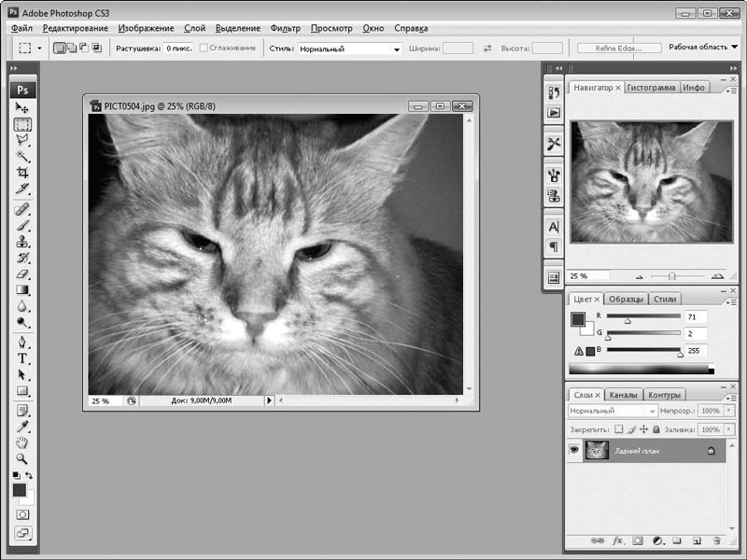Create a new layer in Layers panel
Screen dimensions: 747x560
pos(696,540)
